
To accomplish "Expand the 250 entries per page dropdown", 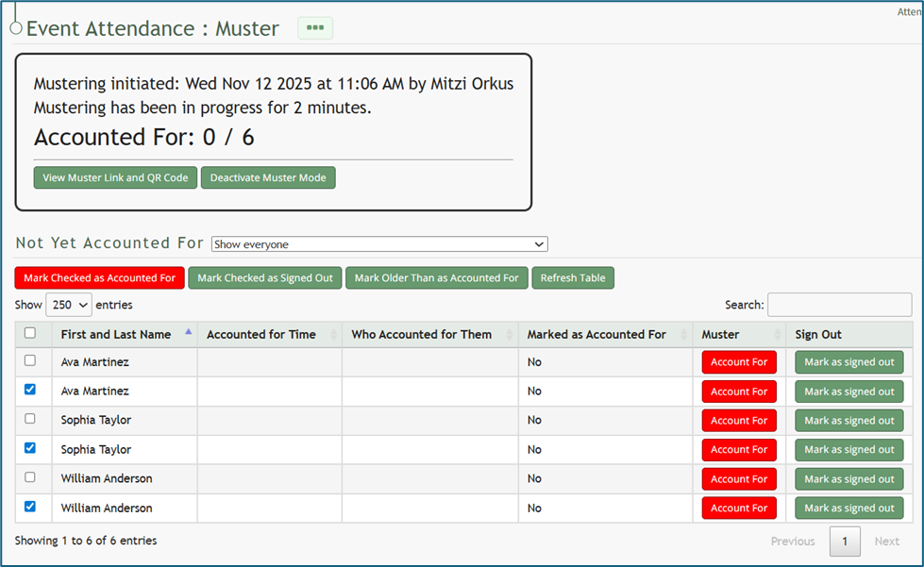I will (68, 305).
